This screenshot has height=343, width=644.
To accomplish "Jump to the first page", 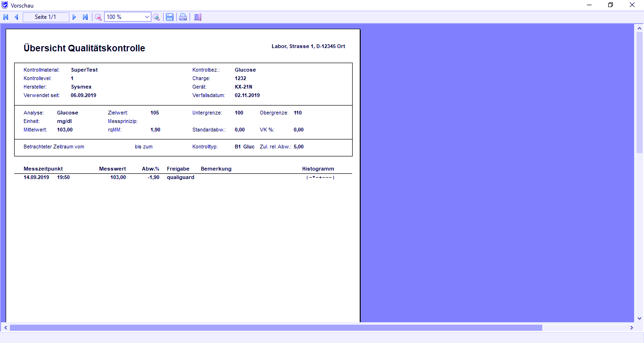I will pos(6,16).
